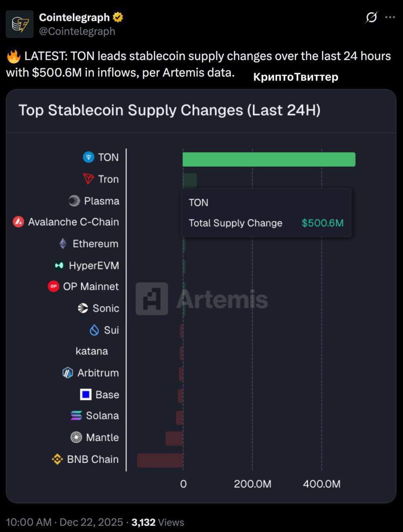Click the 3,132 Views counter
Screen dimensions: 403x532
pos(158,522)
